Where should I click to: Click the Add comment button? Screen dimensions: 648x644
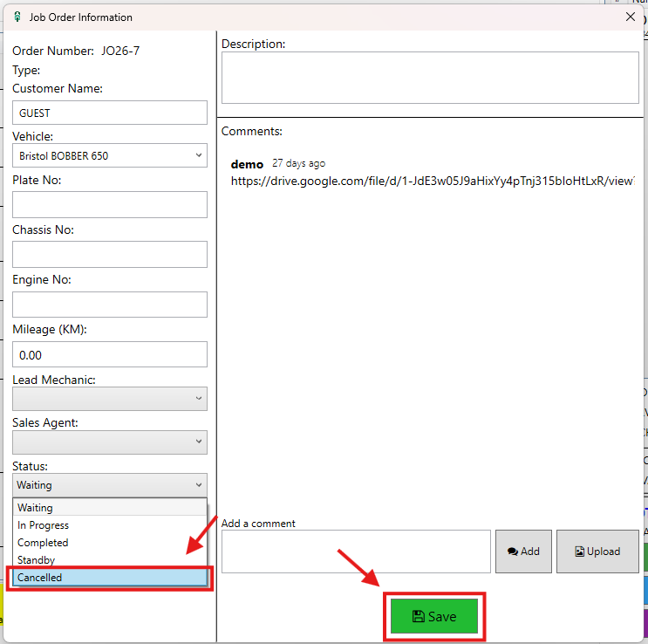click(523, 552)
